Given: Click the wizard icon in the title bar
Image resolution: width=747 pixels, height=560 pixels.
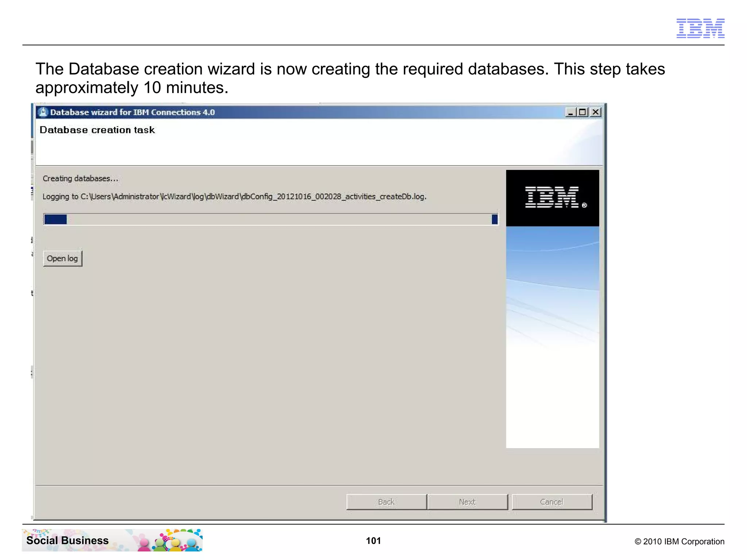Looking at the screenshot, I should click(43, 112).
